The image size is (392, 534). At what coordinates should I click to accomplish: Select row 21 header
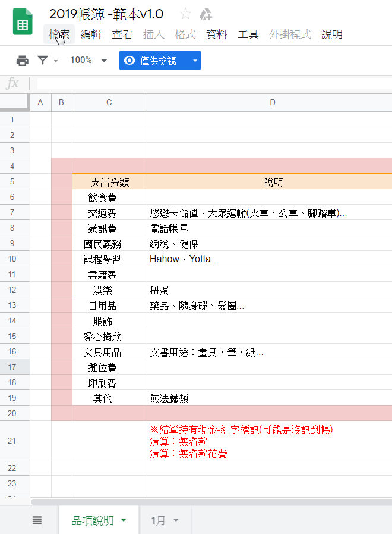point(15,441)
